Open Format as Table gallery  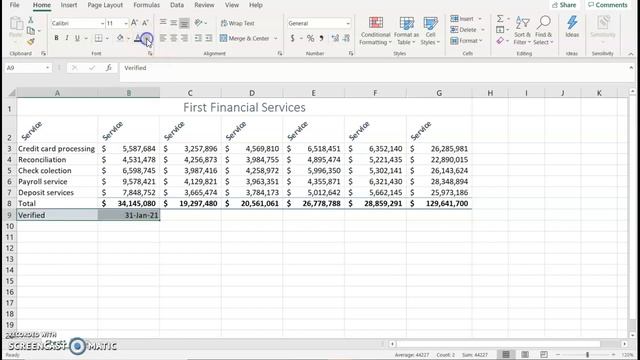(406, 31)
